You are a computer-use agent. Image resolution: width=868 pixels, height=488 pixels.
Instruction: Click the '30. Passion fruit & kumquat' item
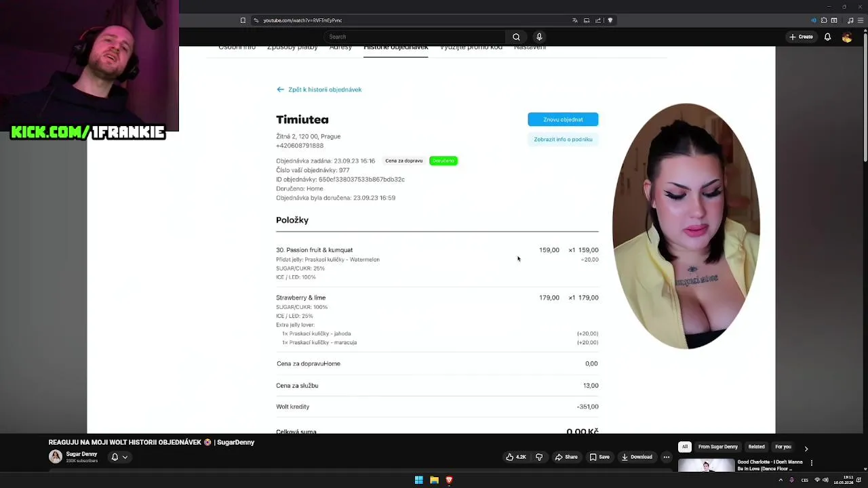point(314,250)
